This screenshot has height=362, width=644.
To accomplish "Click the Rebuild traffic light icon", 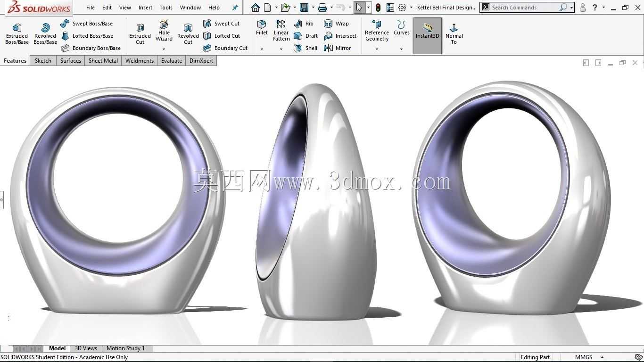I will coord(378,8).
